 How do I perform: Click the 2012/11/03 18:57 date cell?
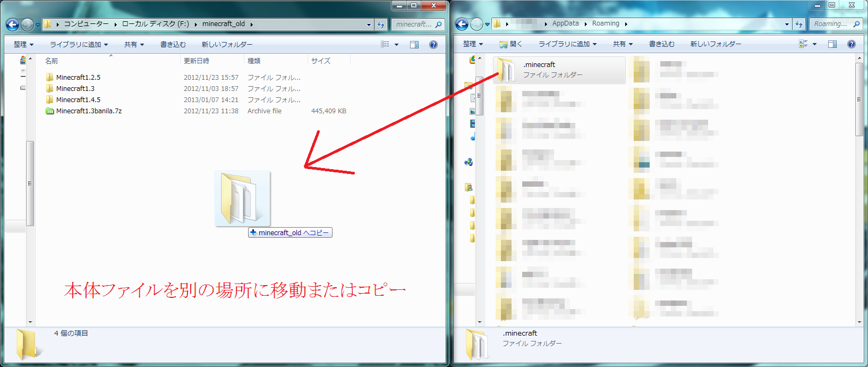coord(211,88)
